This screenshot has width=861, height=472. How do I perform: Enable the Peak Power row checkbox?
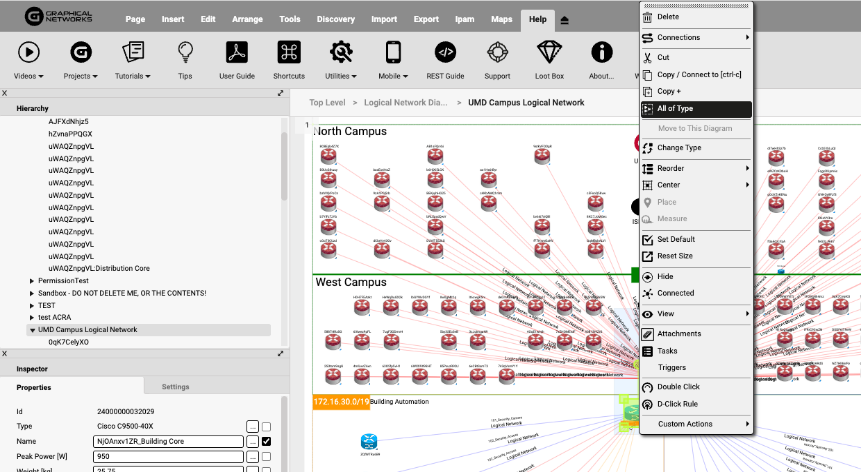coord(266,456)
